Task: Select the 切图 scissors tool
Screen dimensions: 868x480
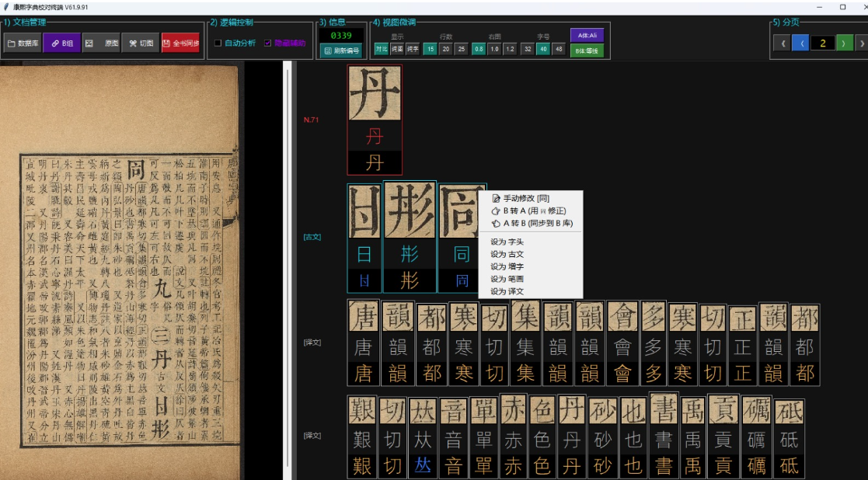Action: tap(141, 43)
